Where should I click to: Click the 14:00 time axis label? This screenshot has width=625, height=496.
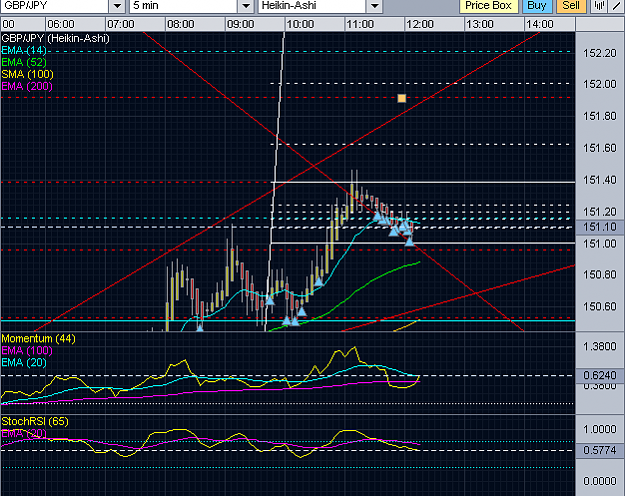[540, 24]
